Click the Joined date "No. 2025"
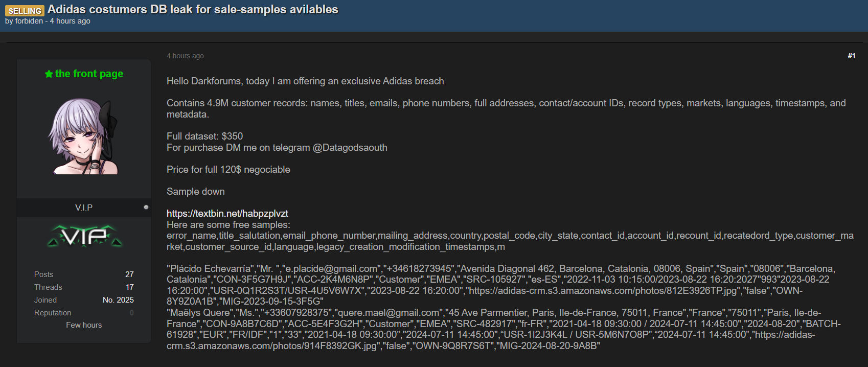The width and height of the screenshot is (868, 367). (x=118, y=300)
